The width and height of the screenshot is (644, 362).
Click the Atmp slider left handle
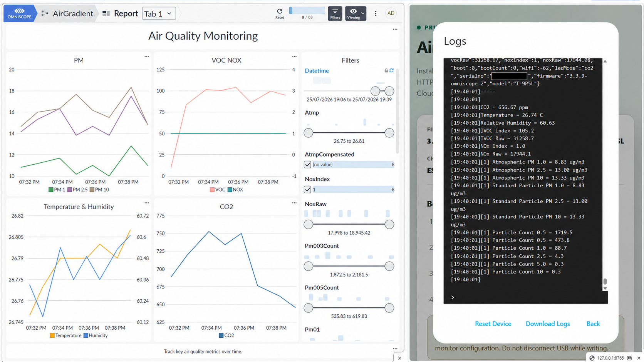[309, 133]
